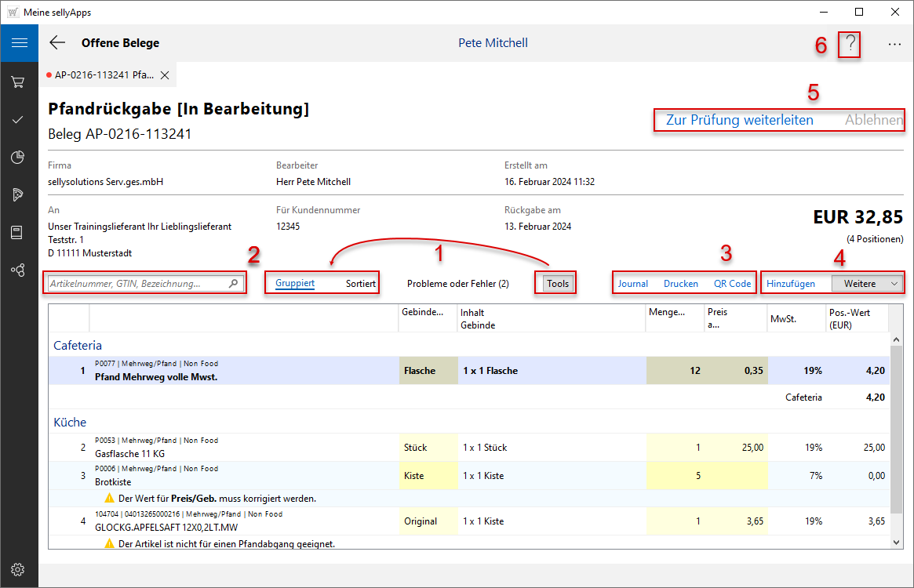The height and width of the screenshot is (588, 914).
Task: Open the hamburger navigation menu
Action: click(x=19, y=42)
